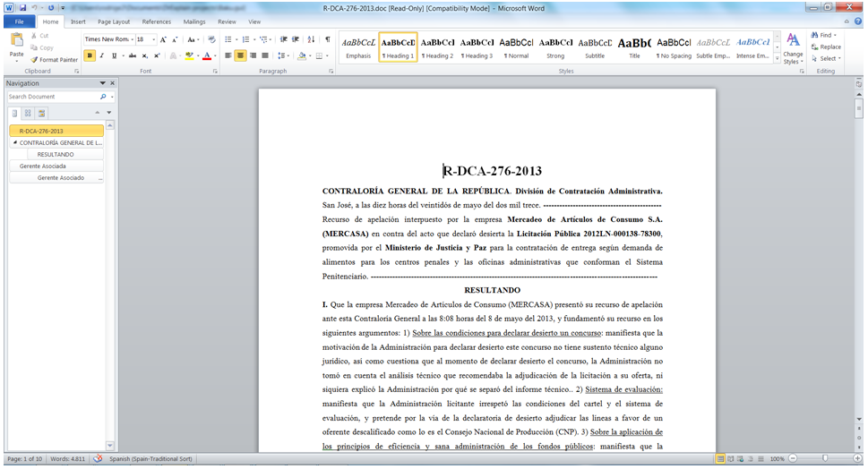Select Gerente Asociada heading in Navigation
Viewport: 868px width, 469px height.
[x=56, y=166]
